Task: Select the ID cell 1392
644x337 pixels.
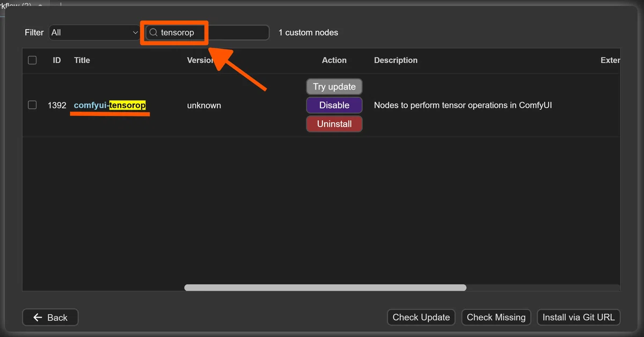Action: click(x=57, y=105)
